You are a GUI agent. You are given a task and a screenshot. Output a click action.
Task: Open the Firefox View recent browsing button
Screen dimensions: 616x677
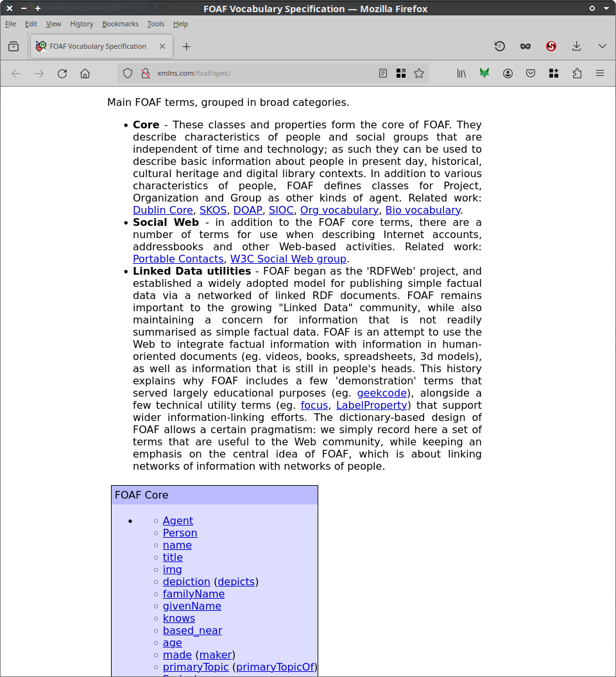tap(13, 46)
